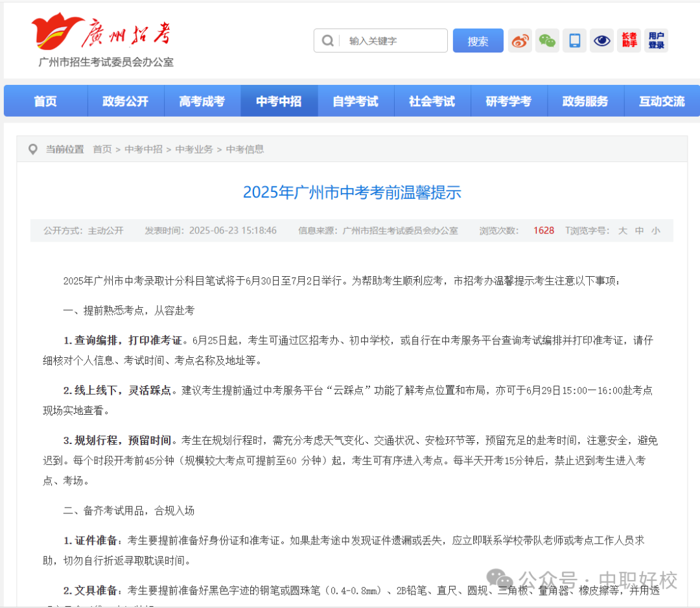700x608 pixels.
Task: Follow the breadcrumb 中考中招 link
Action: pos(143,149)
